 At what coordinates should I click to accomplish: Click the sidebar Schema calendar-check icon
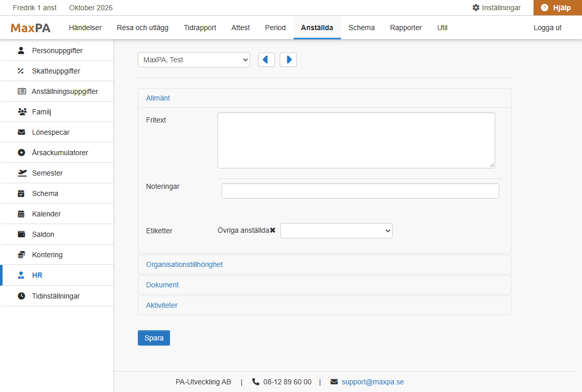(x=21, y=193)
